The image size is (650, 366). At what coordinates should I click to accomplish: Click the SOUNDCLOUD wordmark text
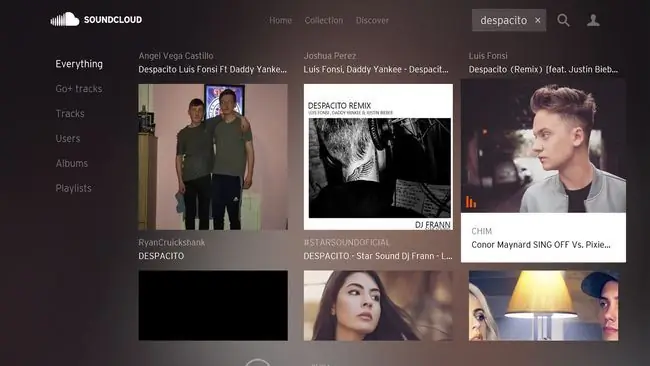click(x=113, y=19)
